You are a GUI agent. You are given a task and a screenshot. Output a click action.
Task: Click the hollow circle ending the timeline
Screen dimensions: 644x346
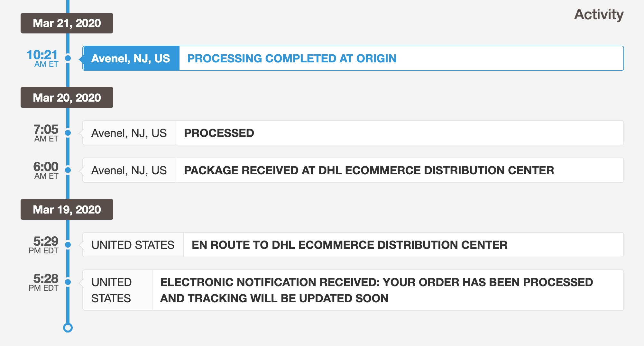(68, 328)
